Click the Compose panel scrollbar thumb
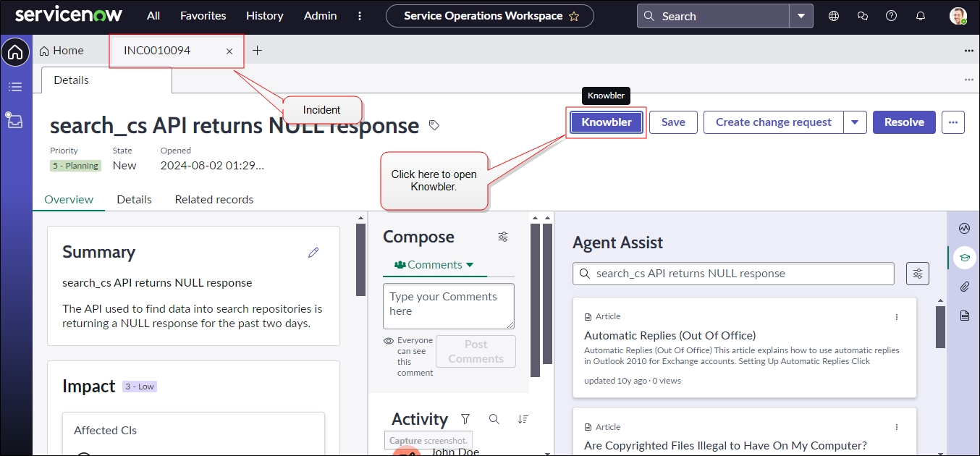Viewport: 980px width, 456px height. [536, 300]
